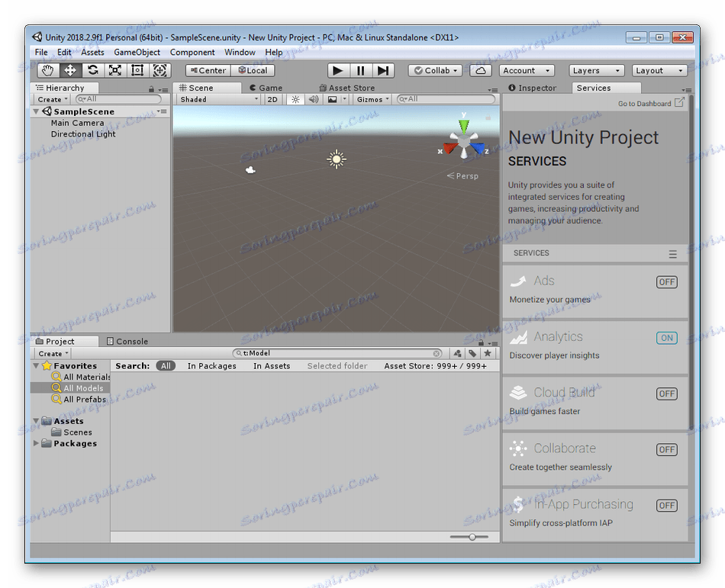Toggle scene audio speaker icon

point(314,99)
